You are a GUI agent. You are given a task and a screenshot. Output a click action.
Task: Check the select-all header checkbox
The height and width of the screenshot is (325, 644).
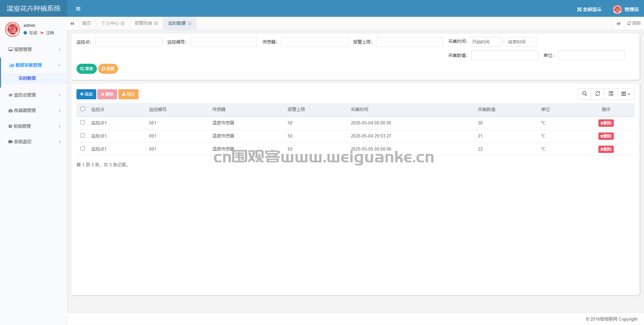tap(83, 109)
